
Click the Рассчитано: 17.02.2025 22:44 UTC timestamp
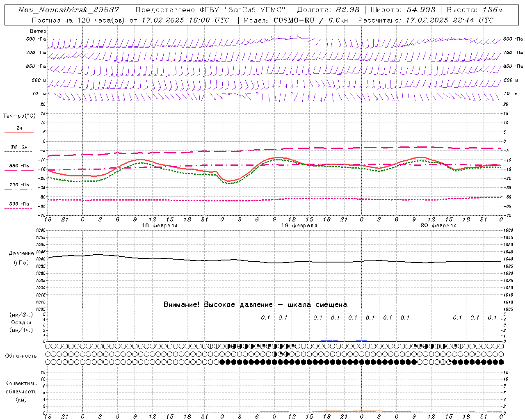coord(426,20)
